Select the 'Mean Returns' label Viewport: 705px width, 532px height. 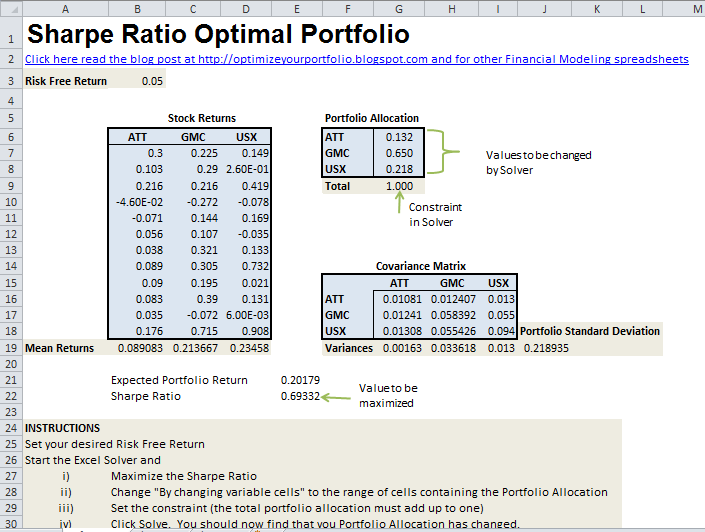[x=59, y=348]
